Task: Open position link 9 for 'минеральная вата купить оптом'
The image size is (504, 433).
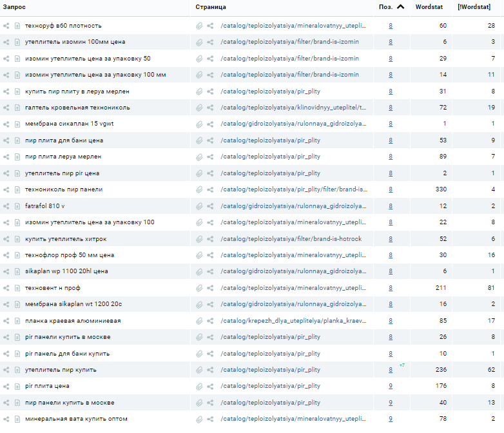Action: click(391, 419)
